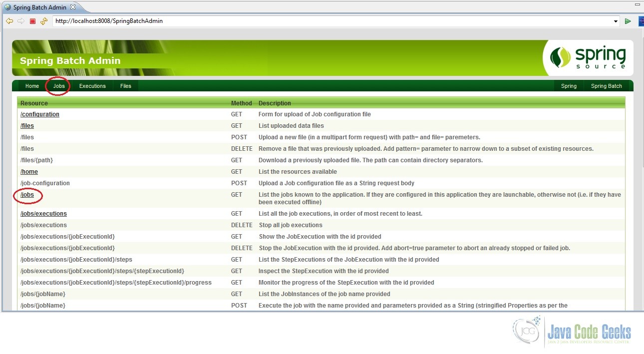Click 'Stop the JobExecution with the id provided' description
This screenshot has height=354, width=644.
[414, 248]
